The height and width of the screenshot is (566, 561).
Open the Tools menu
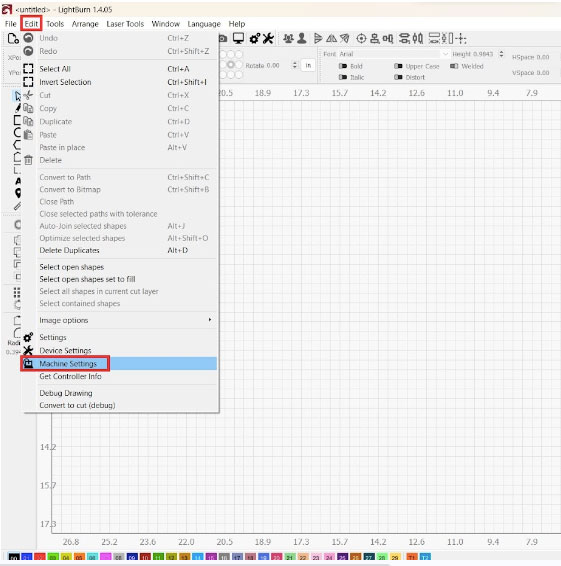point(55,24)
